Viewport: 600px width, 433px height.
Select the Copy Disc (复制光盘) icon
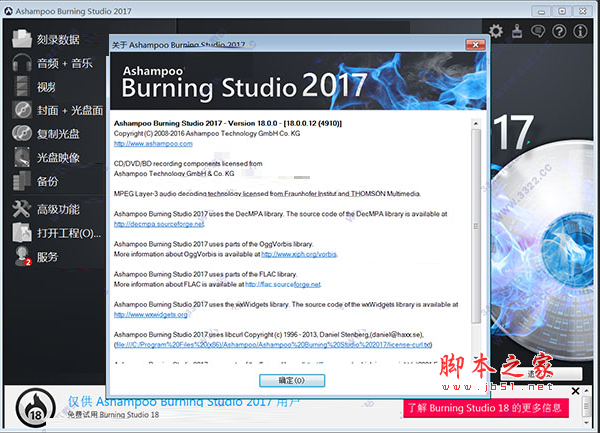click(x=21, y=133)
